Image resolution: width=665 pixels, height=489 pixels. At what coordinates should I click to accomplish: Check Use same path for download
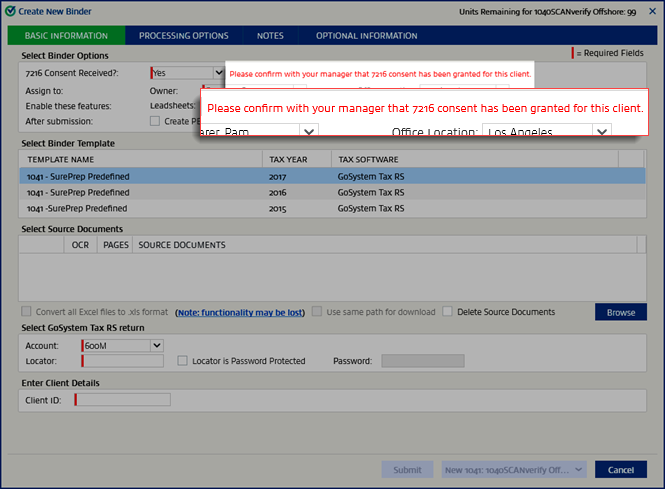317,312
